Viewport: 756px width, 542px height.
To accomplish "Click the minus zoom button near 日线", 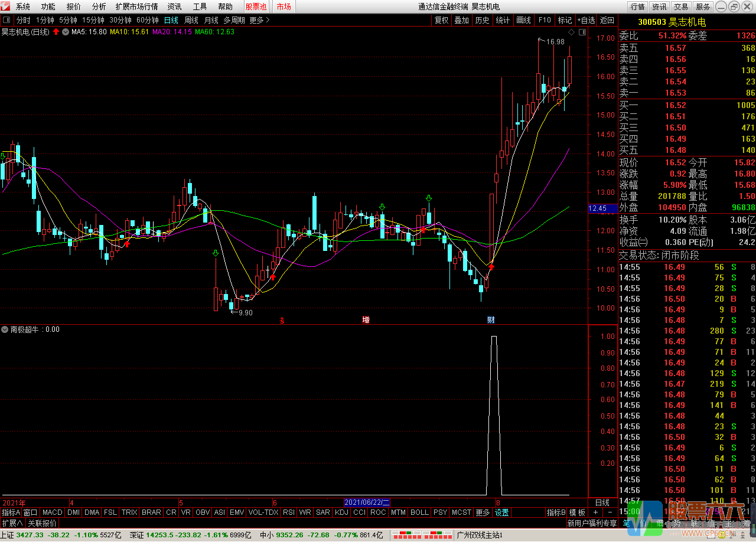I will pyautogui.click(x=610, y=512).
